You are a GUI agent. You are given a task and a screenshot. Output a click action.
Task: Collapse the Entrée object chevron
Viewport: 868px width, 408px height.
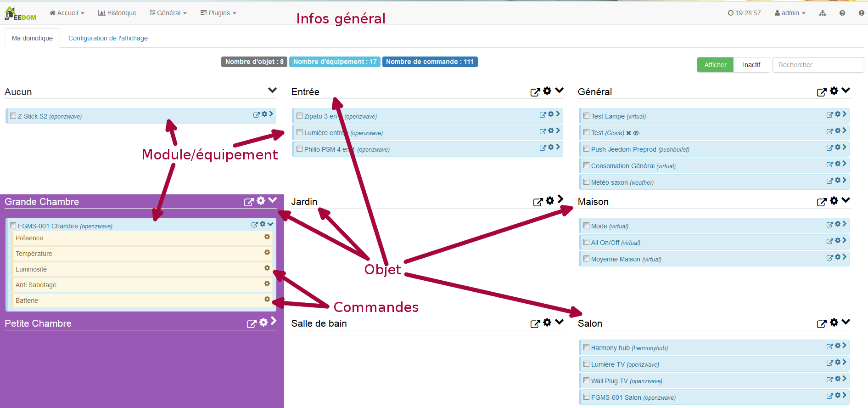coord(559,90)
